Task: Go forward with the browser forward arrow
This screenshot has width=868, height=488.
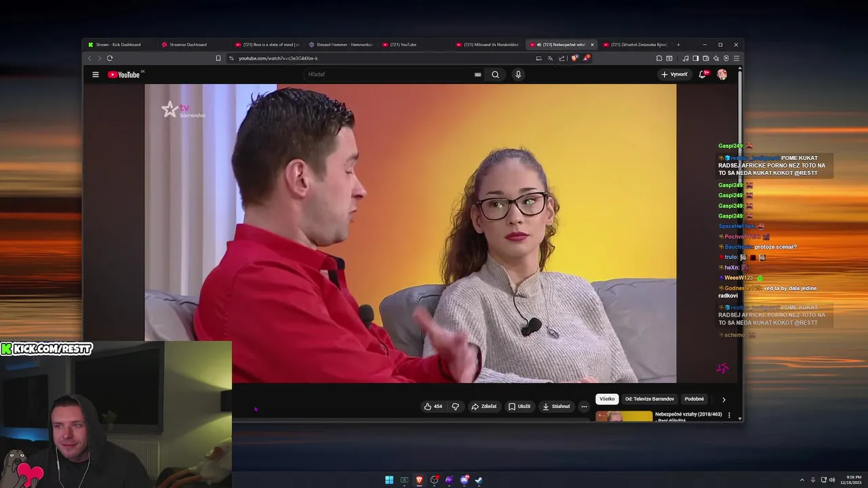Action: tap(99, 58)
